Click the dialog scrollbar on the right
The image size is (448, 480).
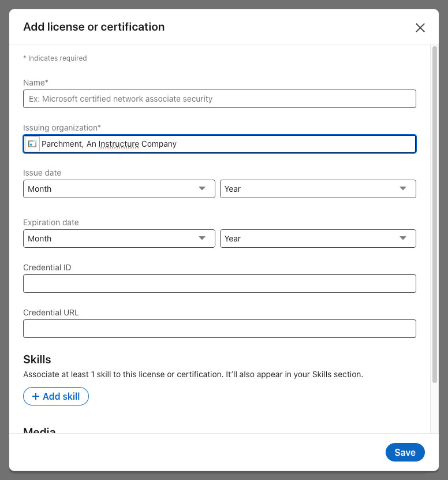tap(435, 214)
